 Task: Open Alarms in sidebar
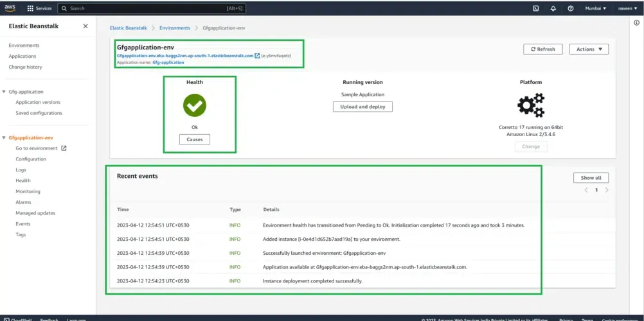(x=23, y=202)
